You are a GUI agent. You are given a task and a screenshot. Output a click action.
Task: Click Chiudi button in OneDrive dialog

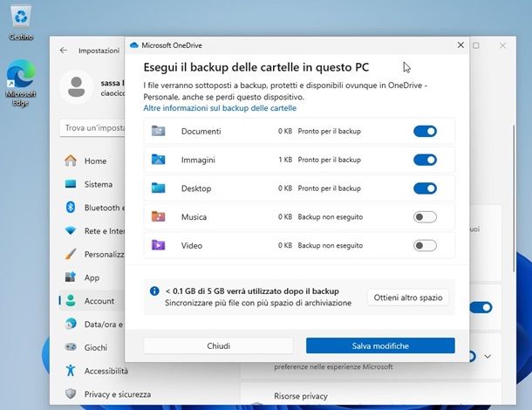pos(219,345)
